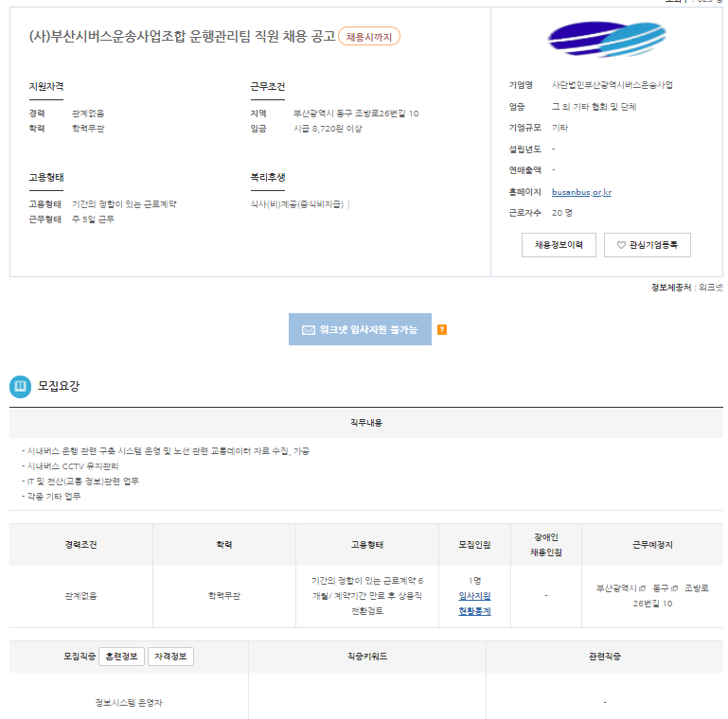Click the external link icon after 부산광역시
The width and height of the screenshot is (728, 719).
643,588
